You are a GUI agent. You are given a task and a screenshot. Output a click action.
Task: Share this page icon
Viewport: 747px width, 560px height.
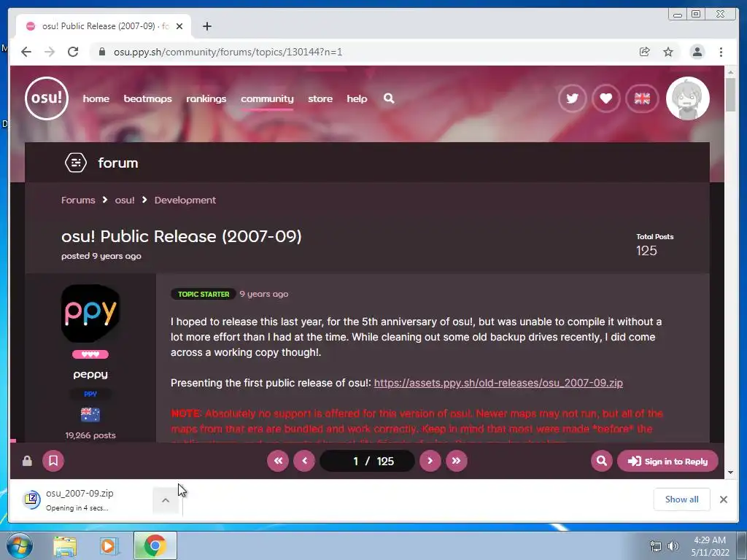tap(644, 52)
